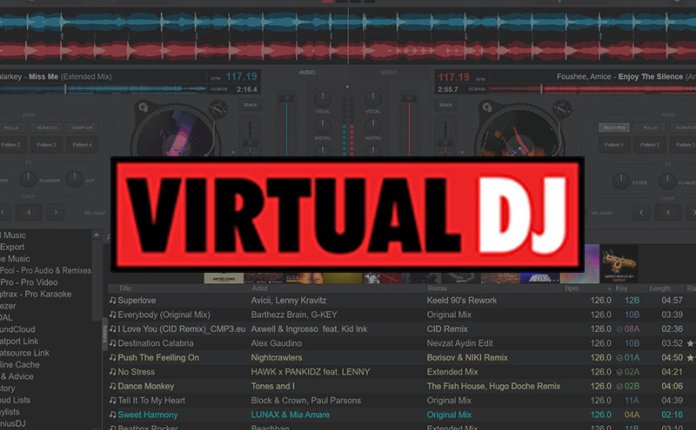Toggle the left deck Match button

[250, 105]
